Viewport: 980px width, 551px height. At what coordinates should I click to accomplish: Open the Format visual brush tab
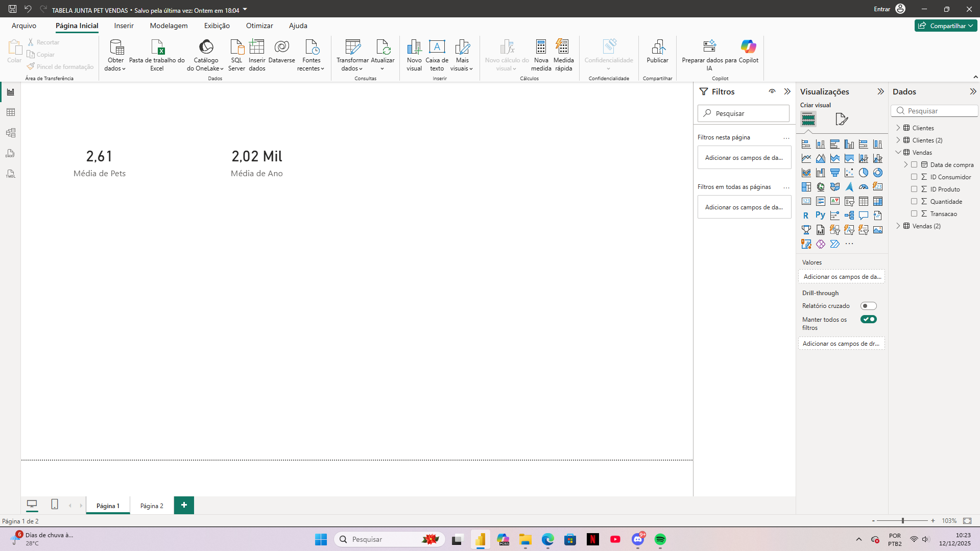pos(842,119)
